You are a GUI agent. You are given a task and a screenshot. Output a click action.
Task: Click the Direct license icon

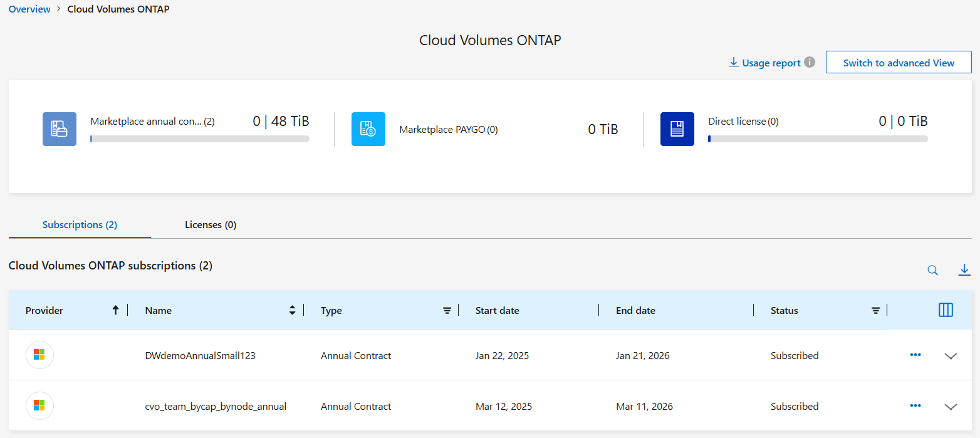pos(677,129)
